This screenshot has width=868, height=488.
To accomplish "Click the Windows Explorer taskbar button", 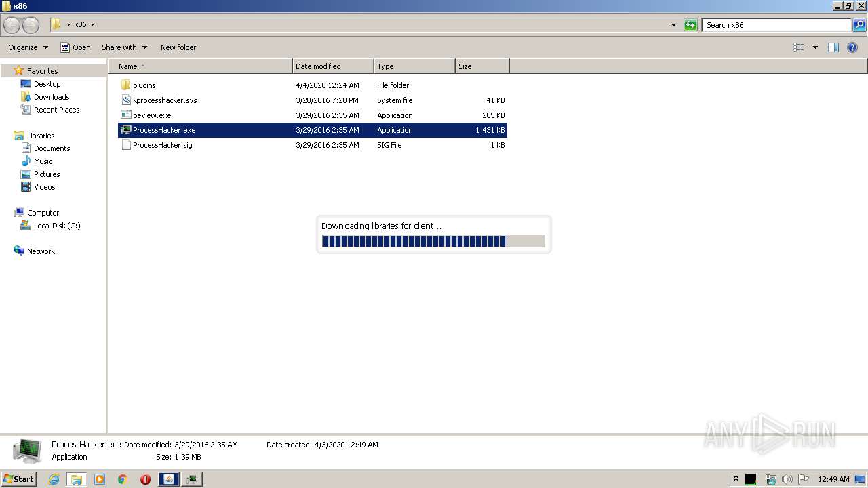I will click(77, 479).
